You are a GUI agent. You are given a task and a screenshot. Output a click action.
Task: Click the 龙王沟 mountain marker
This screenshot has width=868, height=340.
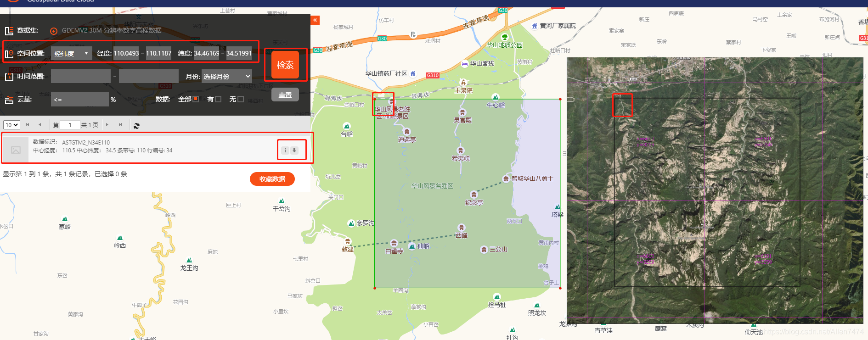point(189,260)
